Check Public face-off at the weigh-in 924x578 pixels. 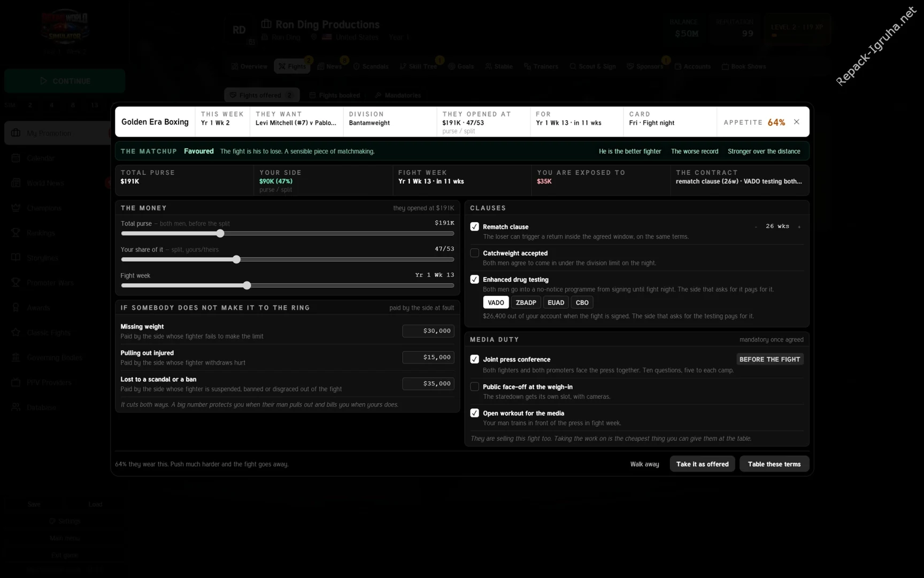click(474, 386)
